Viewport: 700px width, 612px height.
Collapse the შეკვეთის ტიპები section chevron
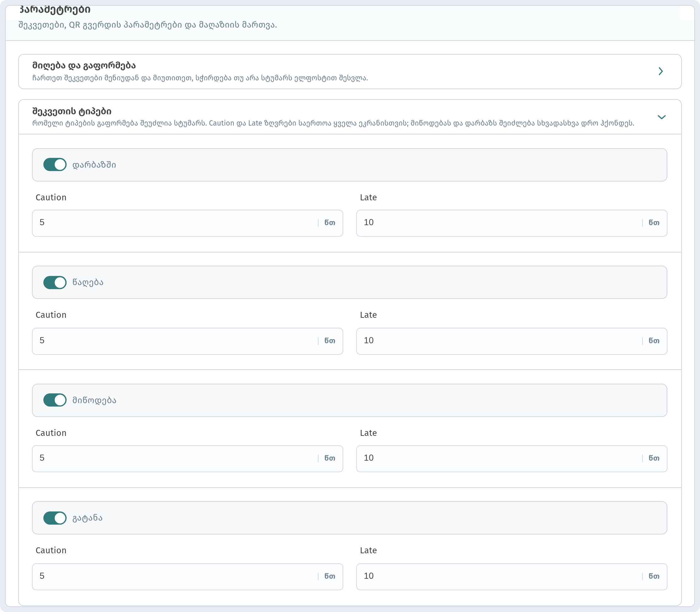(661, 117)
